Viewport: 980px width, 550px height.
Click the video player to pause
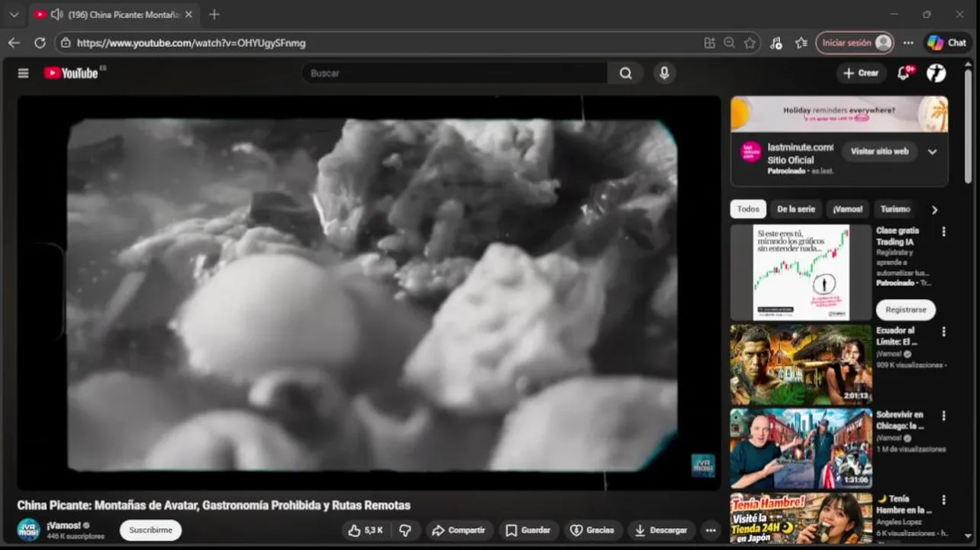[369, 293]
